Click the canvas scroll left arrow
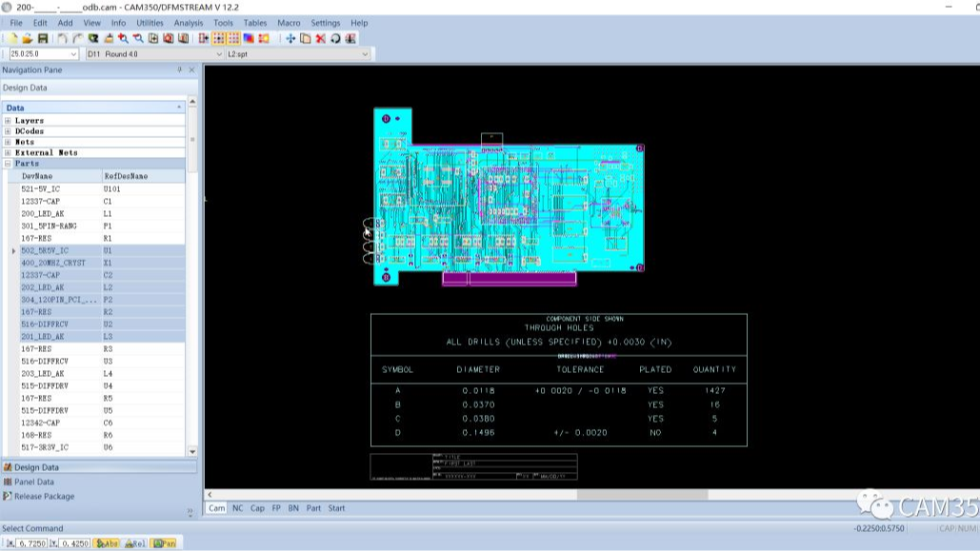Image resolution: width=980 pixels, height=551 pixels. [x=210, y=494]
